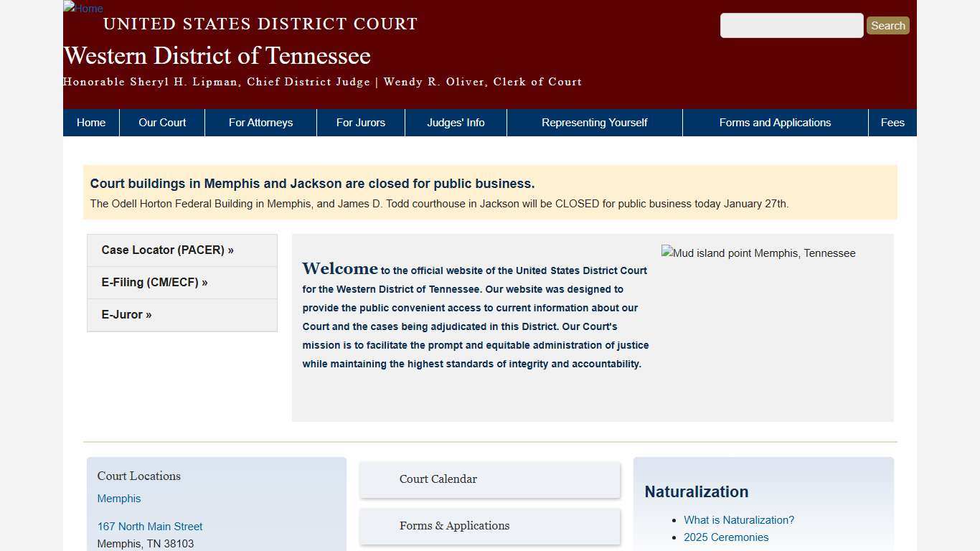Viewport: 980px width, 551px height.
Task: Open the For Attorneys menu
Action: [x=260, y=122]
